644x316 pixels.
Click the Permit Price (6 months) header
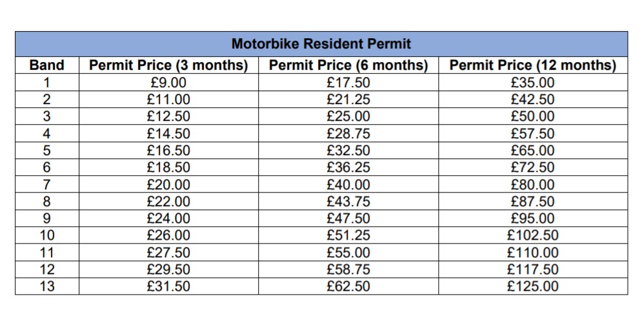point(348,65)
